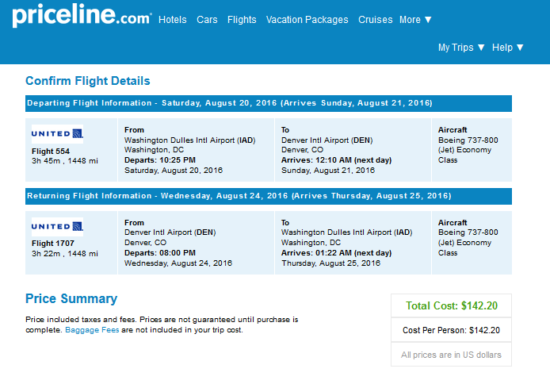Select Vacation Packages in the navigation

click(307, 20)
